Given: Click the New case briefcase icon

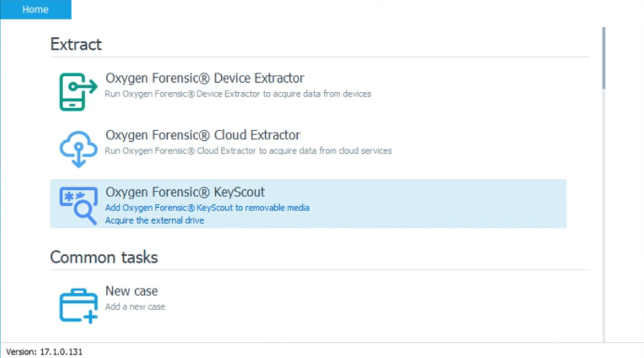Looking at the screenshot, I should click(x=78, y=306).
